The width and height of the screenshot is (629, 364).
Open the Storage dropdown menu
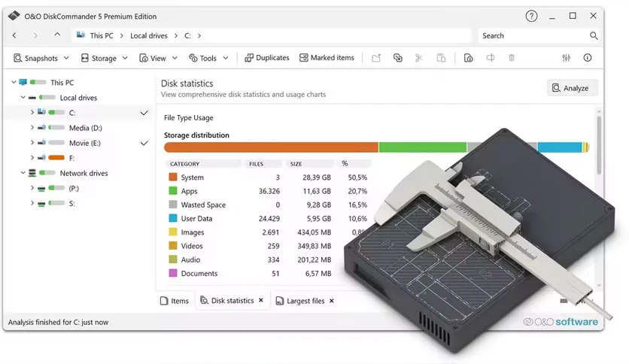104,58
